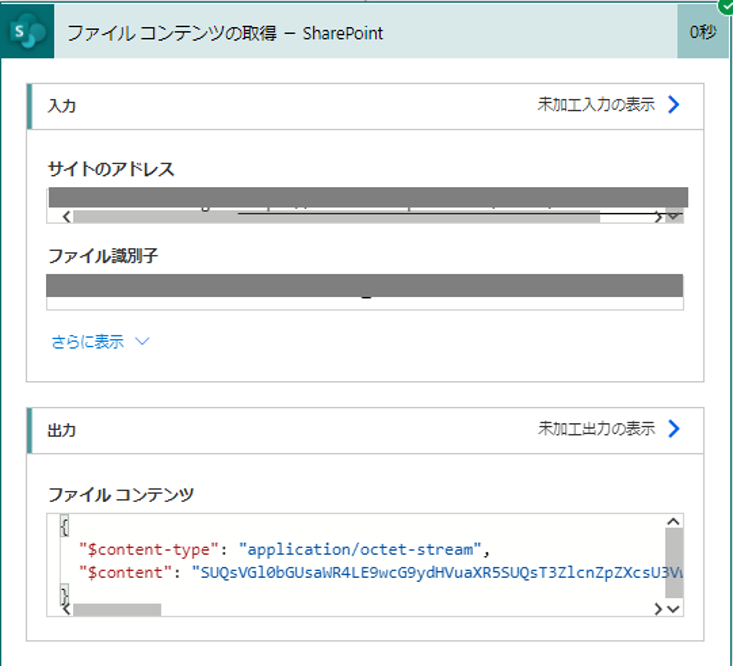
Task: Open 未加工入力の表示 link
Action: [596, 104]
